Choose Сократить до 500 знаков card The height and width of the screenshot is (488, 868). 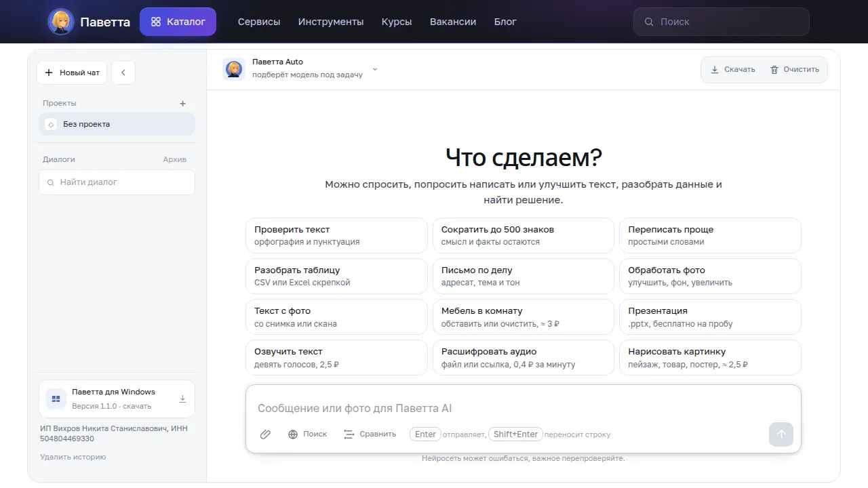[524, 236]
